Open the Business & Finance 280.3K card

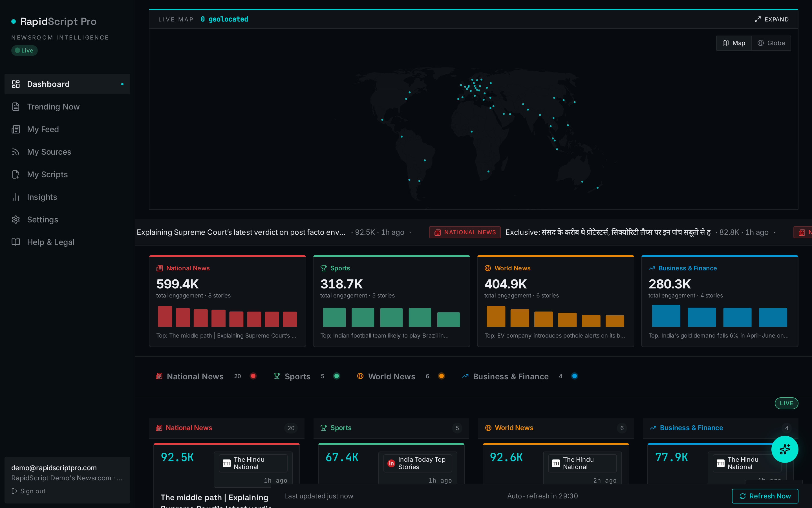click(x=720, y=301)
